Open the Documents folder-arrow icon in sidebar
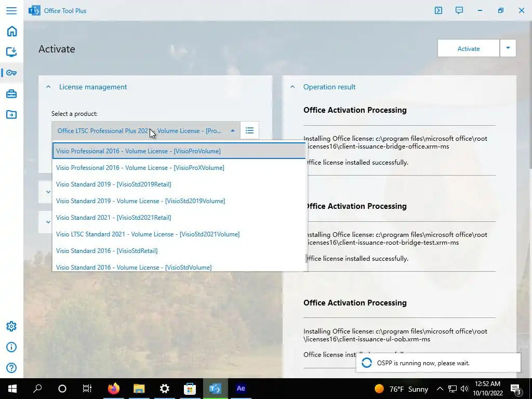This screenshot has height=399, width=532. (x=11, y=114)
